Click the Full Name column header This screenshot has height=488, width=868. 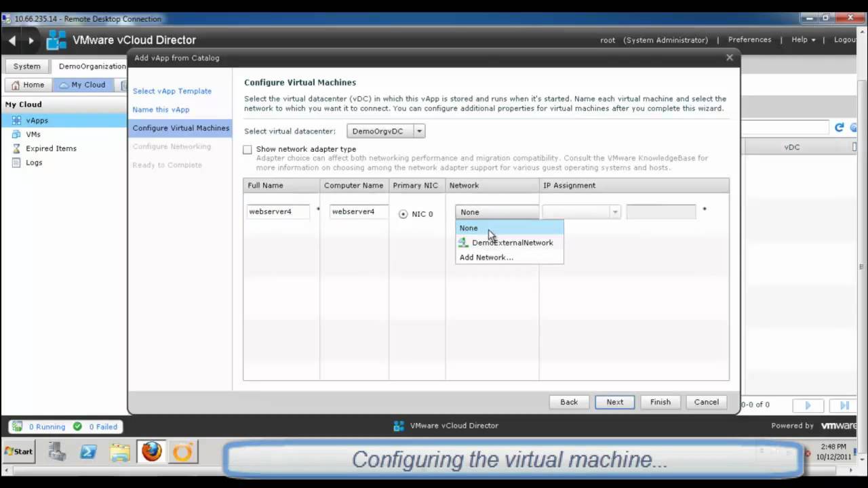tap(281, 185)
